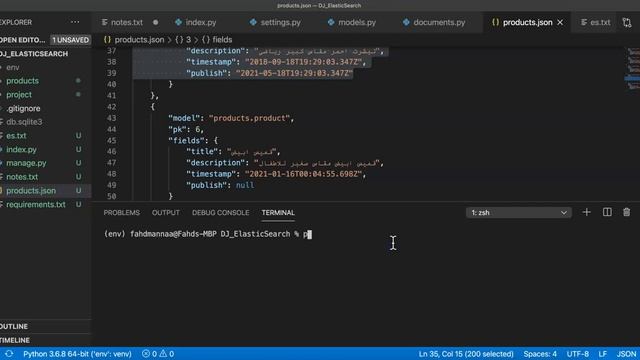Expand the OPEN EDITORS section
Viewport: 640px width, 360px height.
pyautogui.click(x=23, y=40)
